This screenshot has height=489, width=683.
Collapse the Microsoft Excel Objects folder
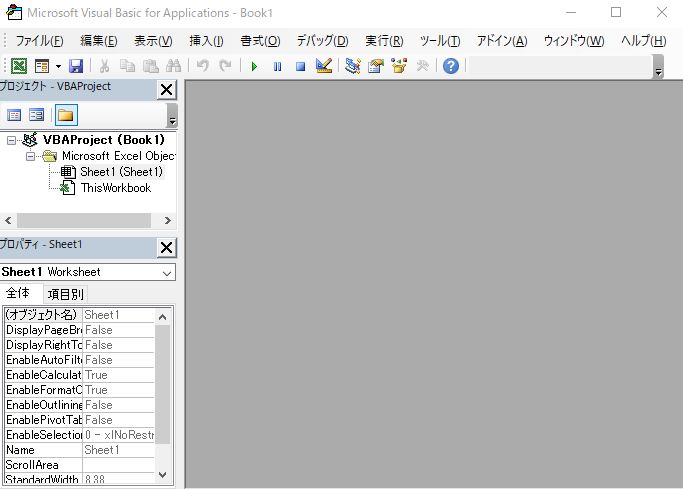[30, 156]
